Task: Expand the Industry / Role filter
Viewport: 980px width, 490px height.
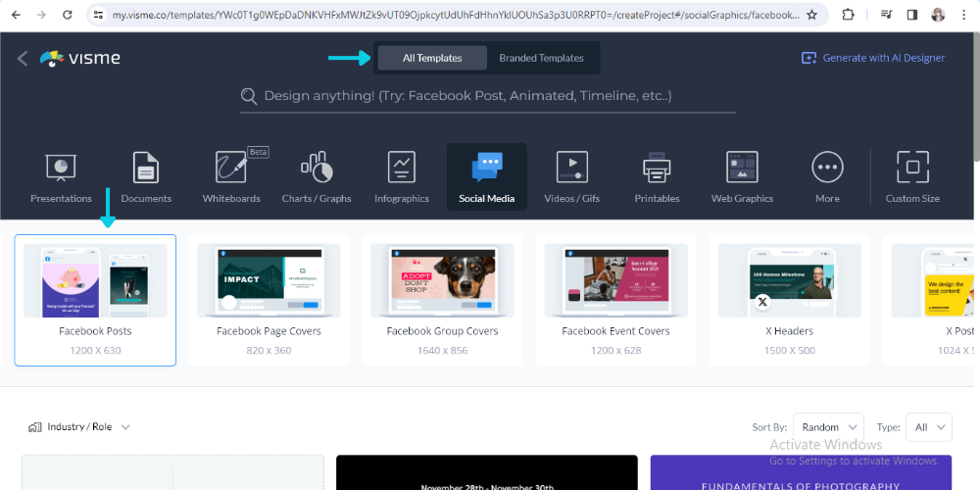Action: (79, 427)
